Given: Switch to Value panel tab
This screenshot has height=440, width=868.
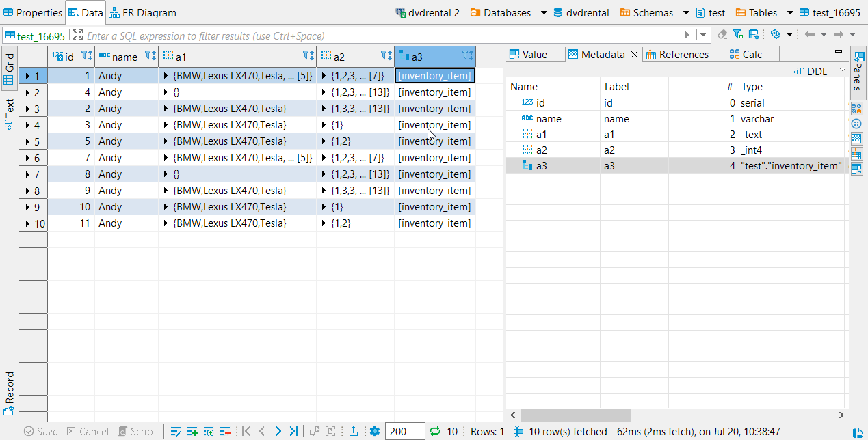Looking at the screenshot, I should click(x=528, y=54).
